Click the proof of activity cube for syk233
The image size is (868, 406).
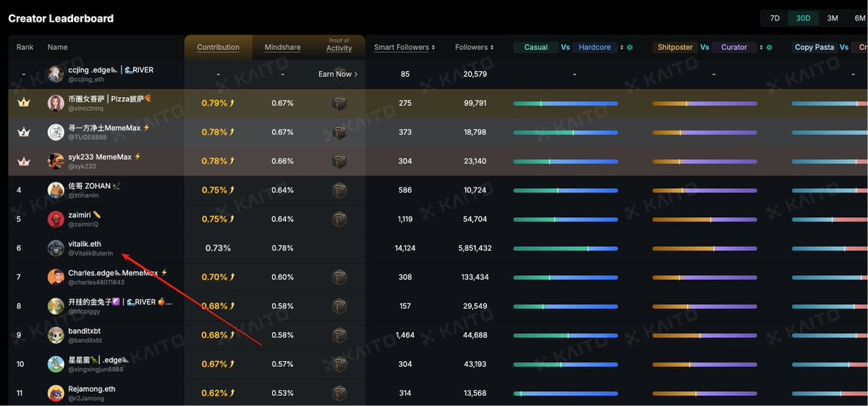tap(339, 161)
